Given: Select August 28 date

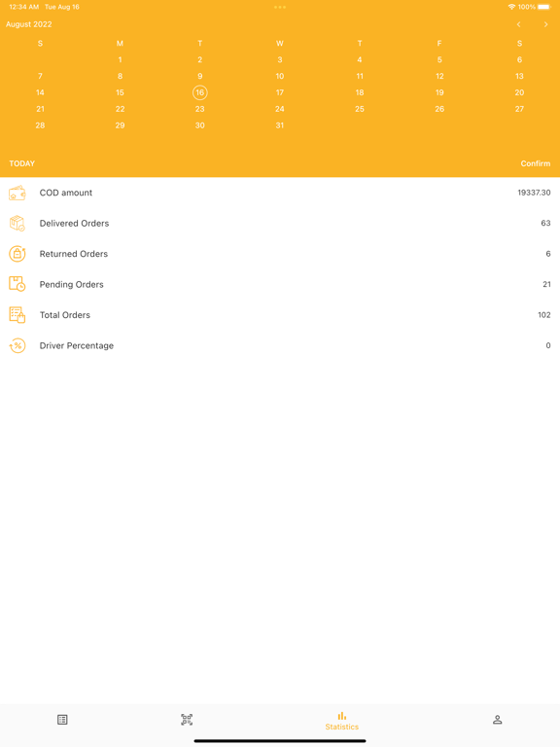Looking at the screenshot, I should [40, 125].
